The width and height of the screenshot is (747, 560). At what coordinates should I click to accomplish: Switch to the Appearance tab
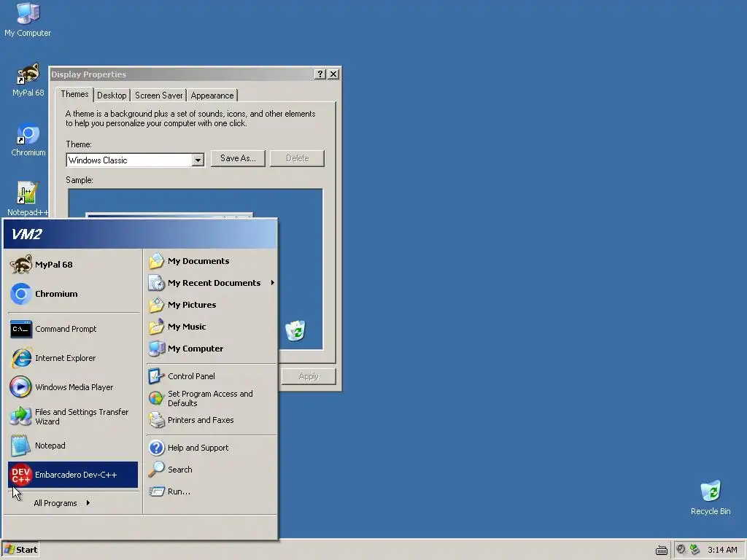[212, 96]
